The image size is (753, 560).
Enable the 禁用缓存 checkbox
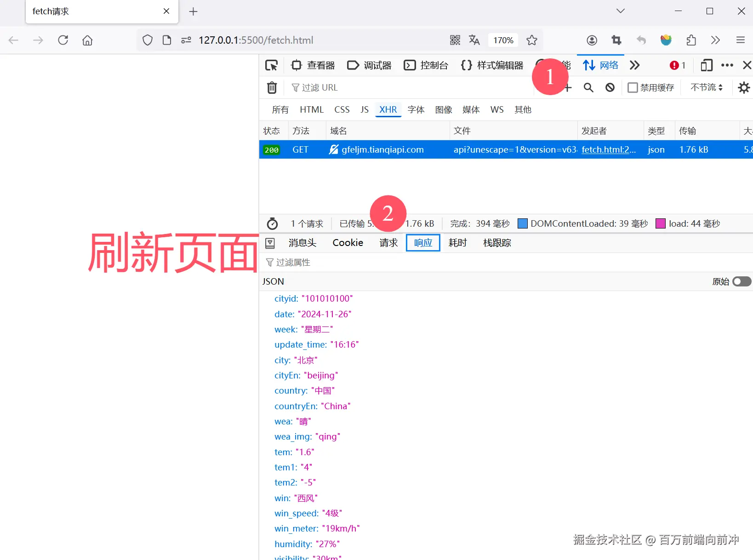[x=633, y=87]
